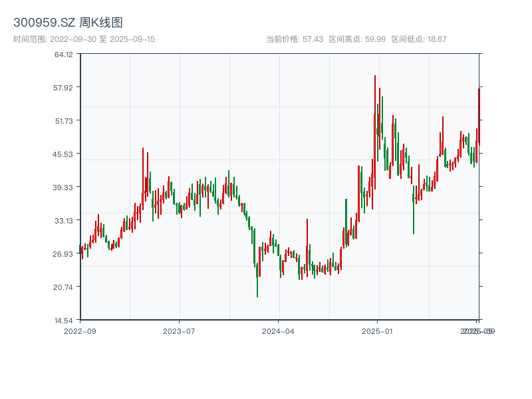
Task: Click the 2024-04 x-axis date label
Action: (x=278, y=331)
